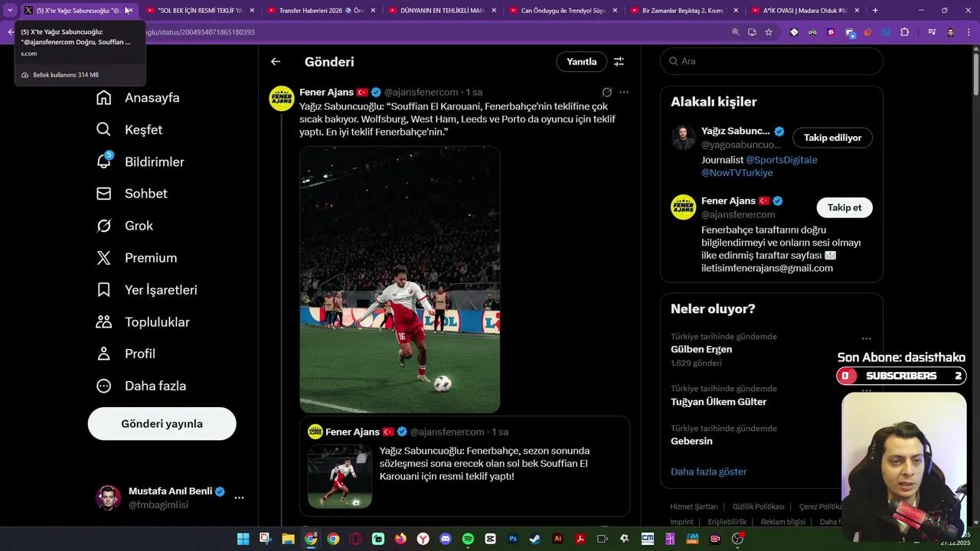The image size is (980, 551).
Task: Open Tuğyan Ülkem Gülter trending topic
Action: [x=718, y=402]
